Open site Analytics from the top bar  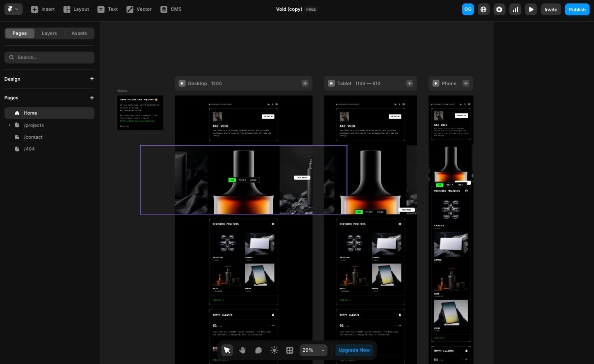pyautogui.click(x=515, y=9)
